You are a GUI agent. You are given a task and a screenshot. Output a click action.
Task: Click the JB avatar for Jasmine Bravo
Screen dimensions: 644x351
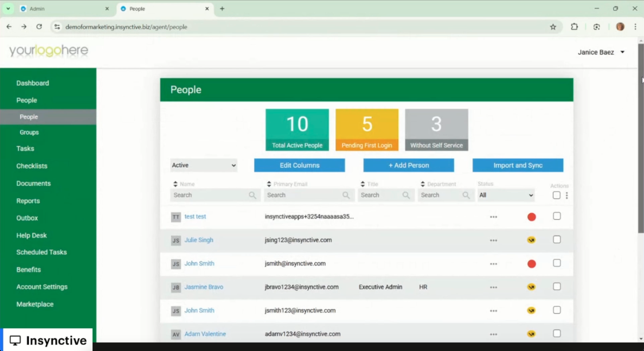pos(176,288)
